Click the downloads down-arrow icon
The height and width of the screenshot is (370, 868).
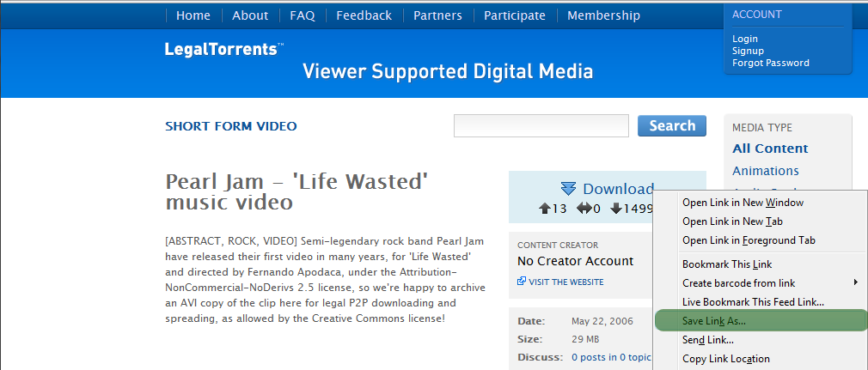click(616, 209)
